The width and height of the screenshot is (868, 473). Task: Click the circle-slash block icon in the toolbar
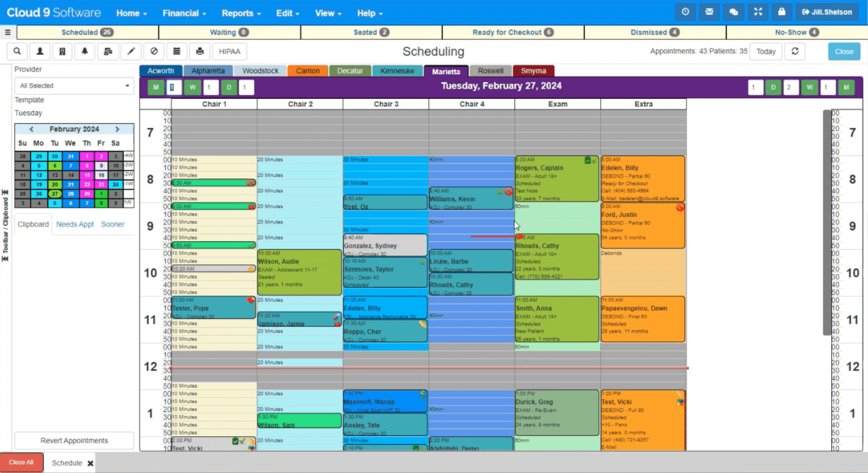154,51
